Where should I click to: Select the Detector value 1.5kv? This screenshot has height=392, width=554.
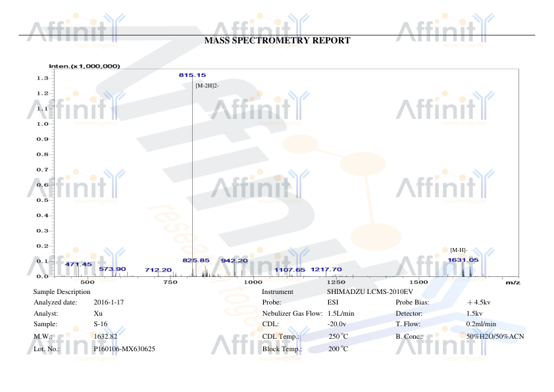[474, 313]
